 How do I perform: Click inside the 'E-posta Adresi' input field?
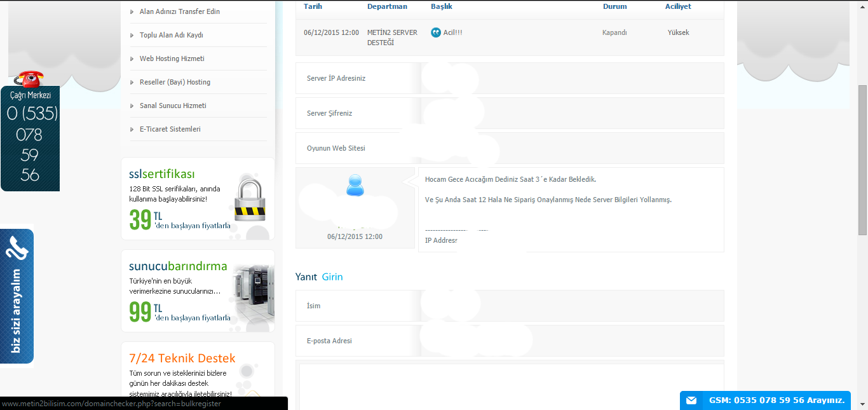click(x=571, y=341)
